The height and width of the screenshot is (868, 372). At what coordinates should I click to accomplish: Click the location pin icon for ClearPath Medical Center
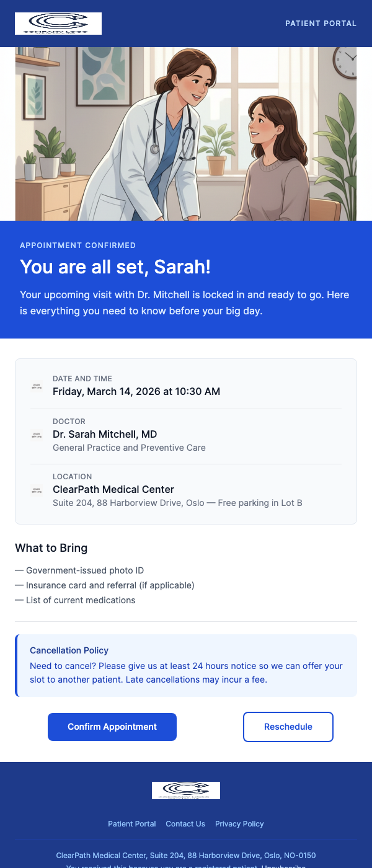pyautogui.click(x=37, y=490)
